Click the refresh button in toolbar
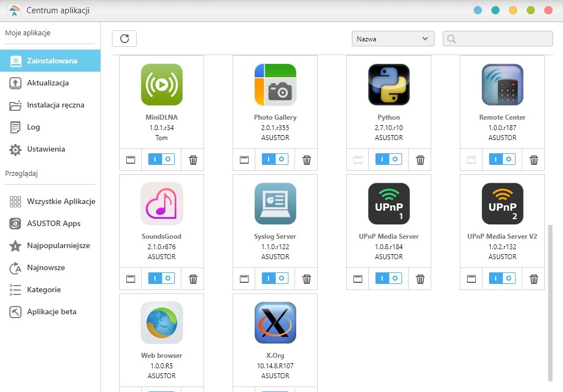Screen dimensions: 563x392 [124, 39]
